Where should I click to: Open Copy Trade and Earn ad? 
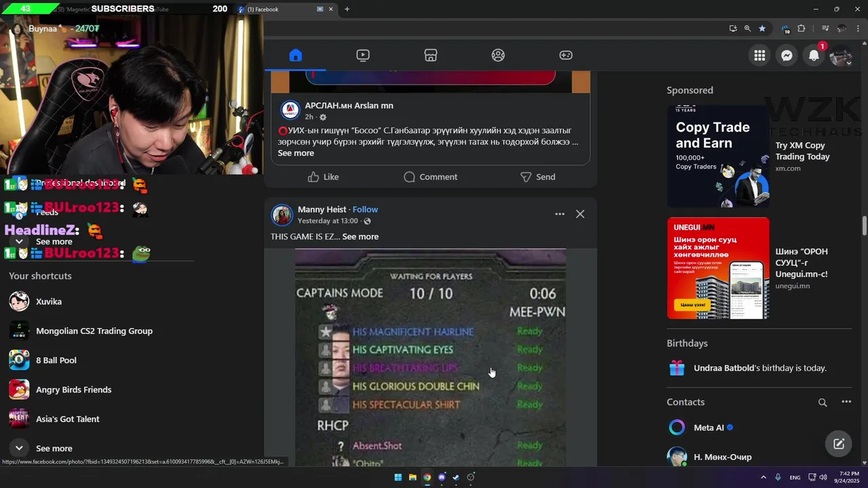point(718,156)
